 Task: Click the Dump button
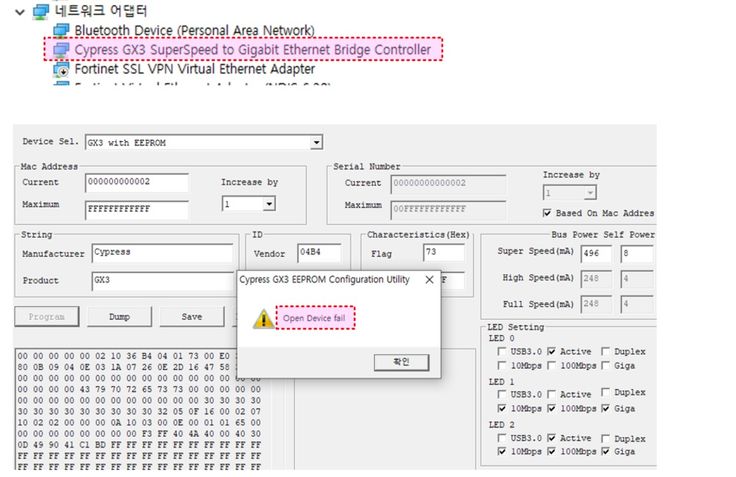tap(119, 317)
